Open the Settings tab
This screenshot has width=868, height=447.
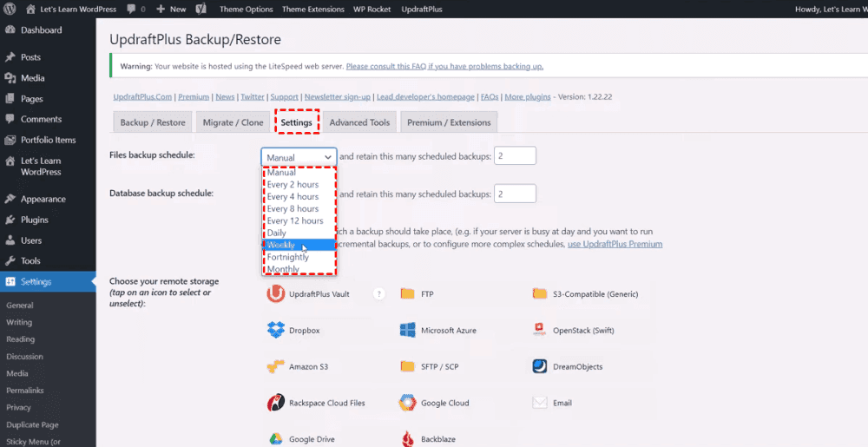click(296, 122)
